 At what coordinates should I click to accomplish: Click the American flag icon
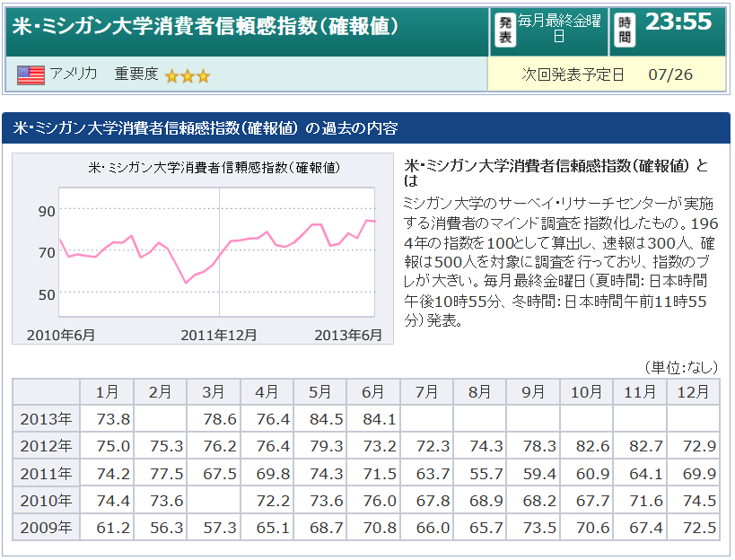pos(31,75)
